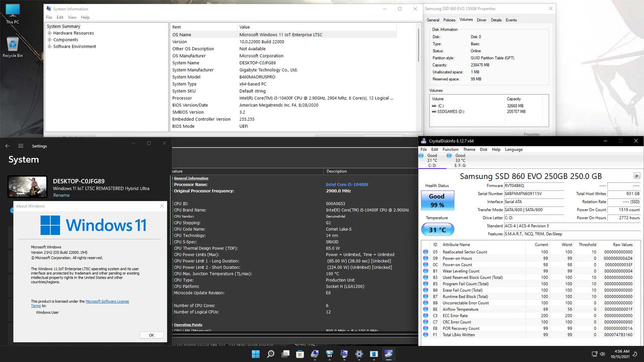Click Rename link under DESKTOP-C0JFG89
Image resolution: width=644 pixels, height=362 pixels.
coord(61,195)
